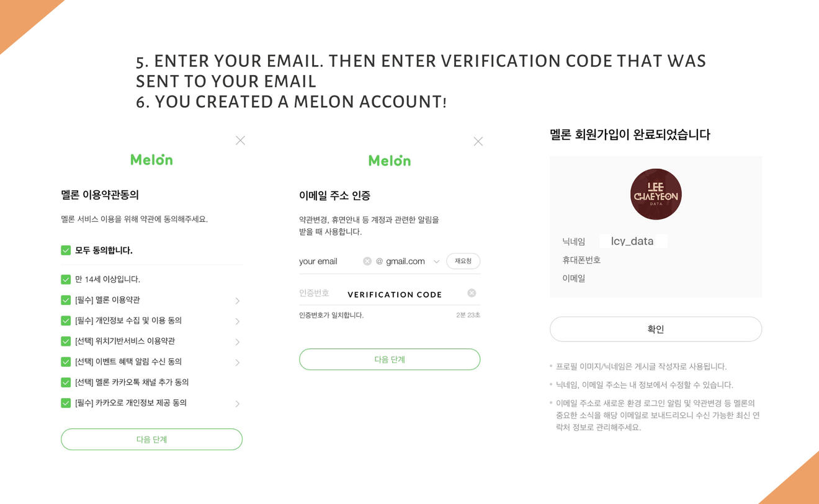
Task: Uncheck the 만 14세 이상입니다 checkbox
Action: pyautogui.click(x=66, y=280)
